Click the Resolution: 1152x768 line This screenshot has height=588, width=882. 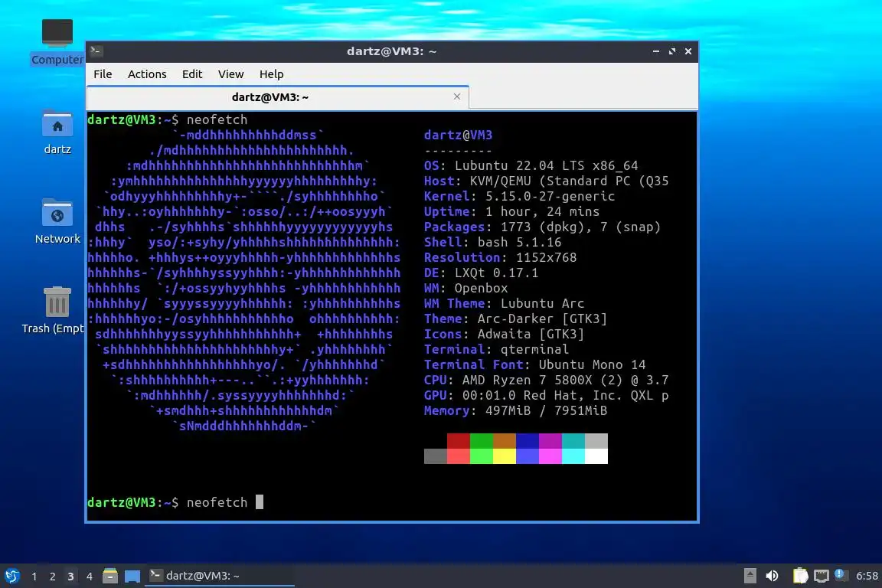pos(500,257)
